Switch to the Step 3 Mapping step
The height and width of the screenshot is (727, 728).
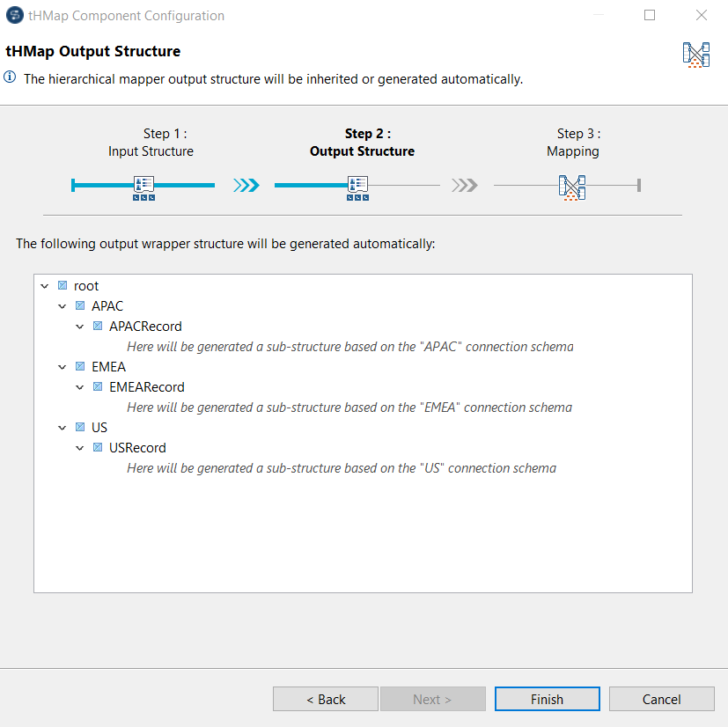pos(572,142)
